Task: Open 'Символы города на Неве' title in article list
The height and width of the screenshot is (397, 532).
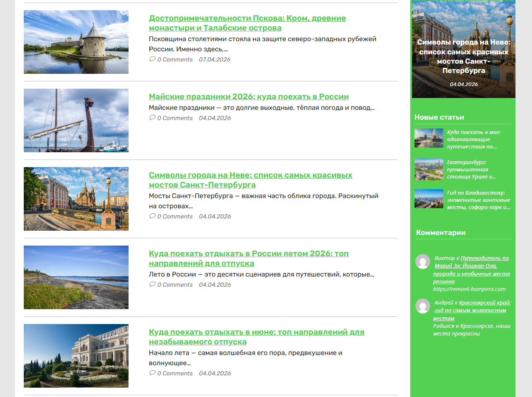Action: 250,180
